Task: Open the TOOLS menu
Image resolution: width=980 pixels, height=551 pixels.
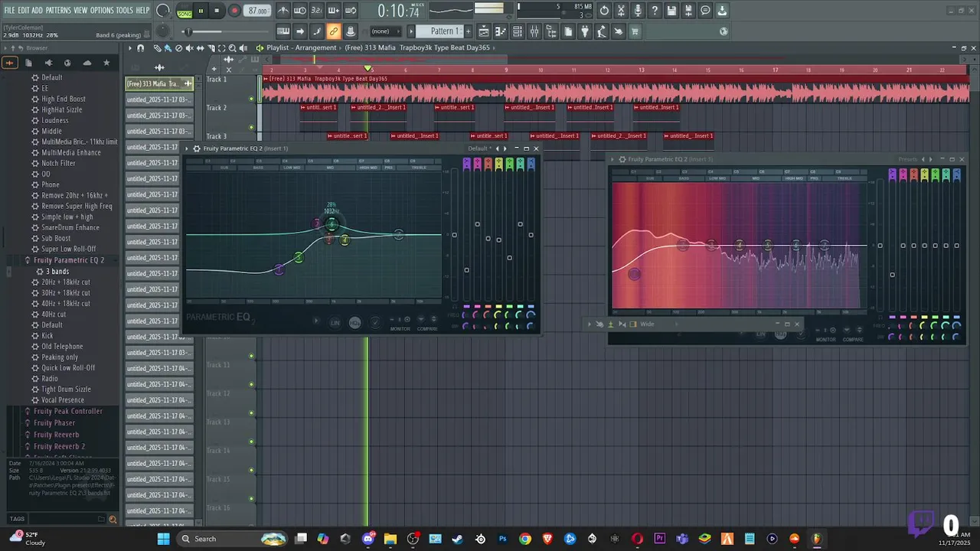Action: pyautogui.click(x=124, y=11)
